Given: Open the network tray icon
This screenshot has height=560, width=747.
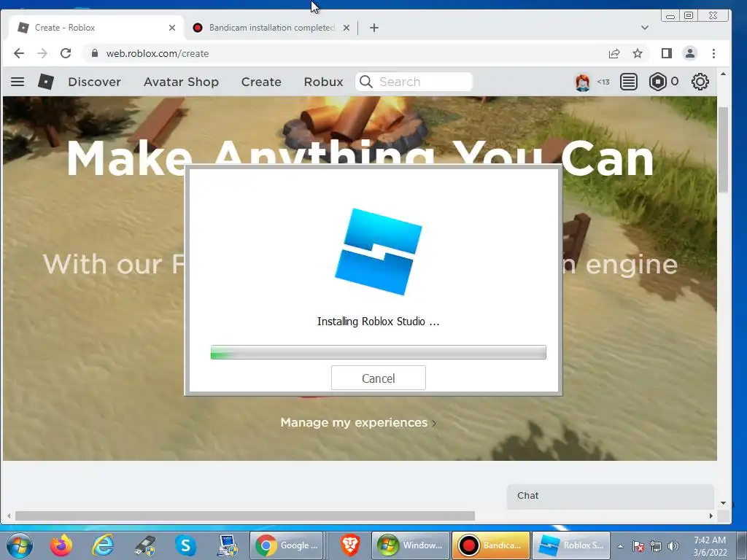Looking at the screenshot, I should coord(656,546).
